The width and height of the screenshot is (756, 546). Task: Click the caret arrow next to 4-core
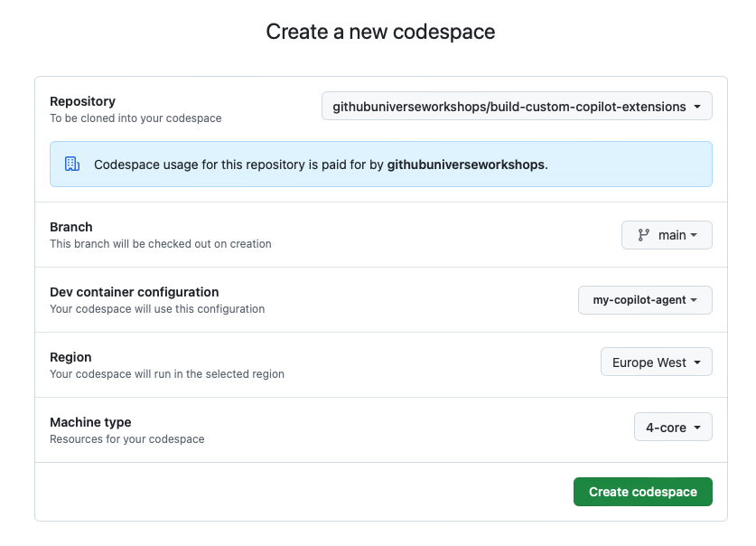(697, 428)
